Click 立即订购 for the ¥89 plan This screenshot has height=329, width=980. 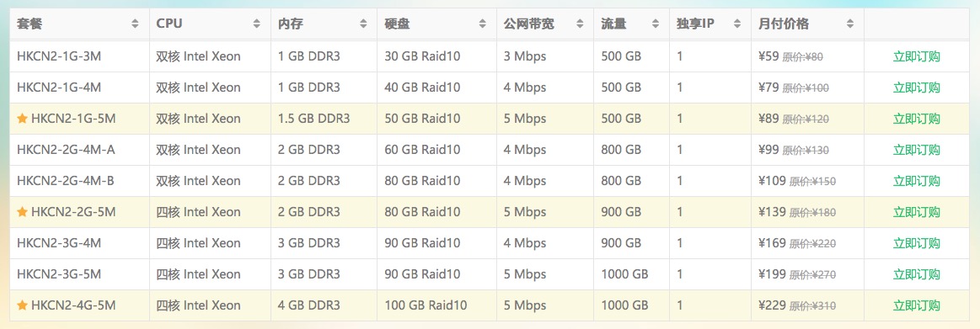pyautogui.click(x=916, y=119)
